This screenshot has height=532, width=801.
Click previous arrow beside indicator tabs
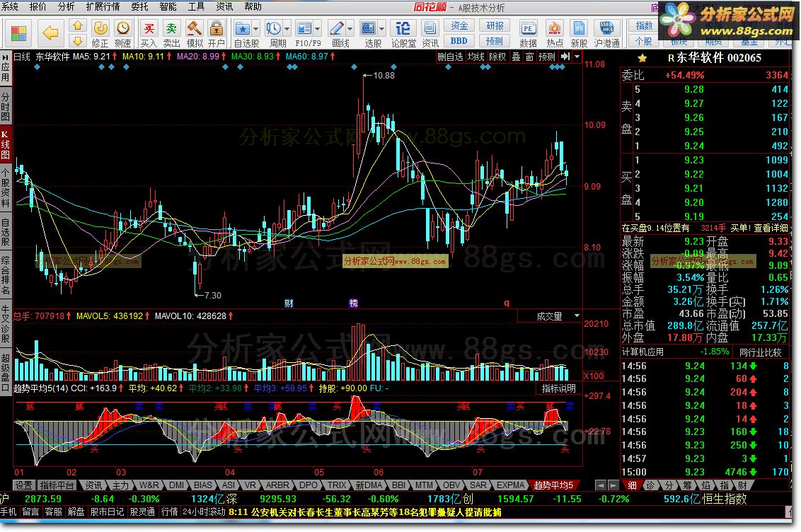tap(601, 485)
